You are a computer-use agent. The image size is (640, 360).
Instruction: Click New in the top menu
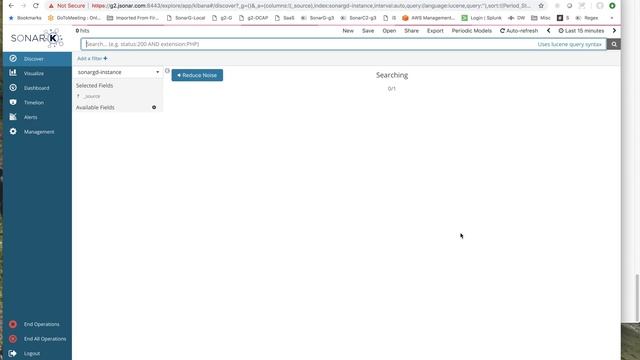tap(348, 31)
